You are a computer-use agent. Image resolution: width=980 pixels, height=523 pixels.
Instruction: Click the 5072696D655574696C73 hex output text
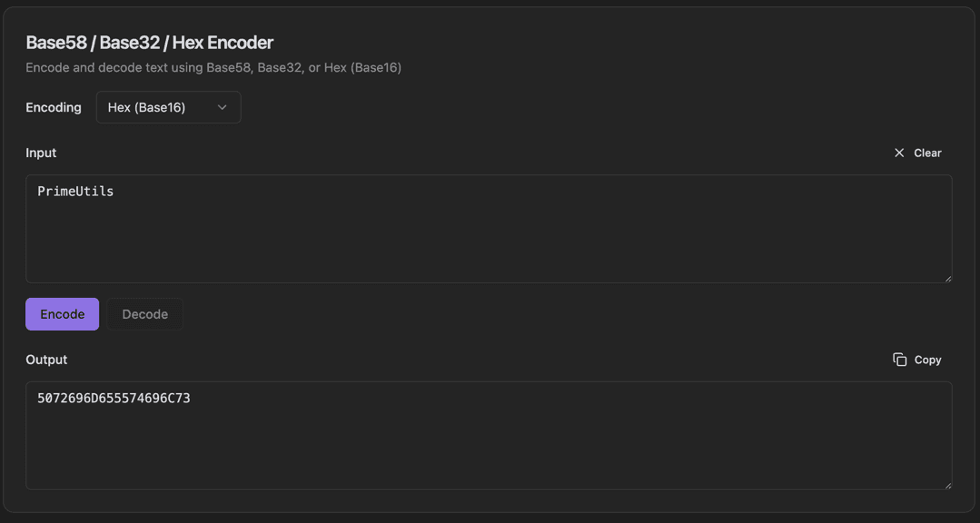tap(114, 398)
